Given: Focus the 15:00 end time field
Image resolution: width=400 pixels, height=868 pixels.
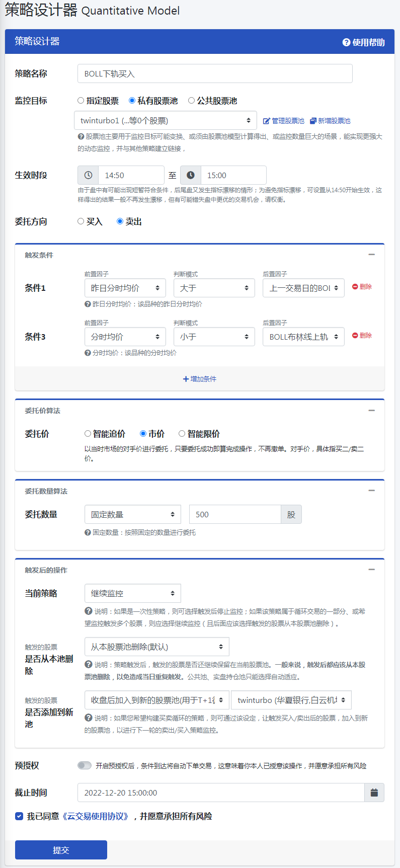Looking at the screenshot, I should [x=233, y=175].
